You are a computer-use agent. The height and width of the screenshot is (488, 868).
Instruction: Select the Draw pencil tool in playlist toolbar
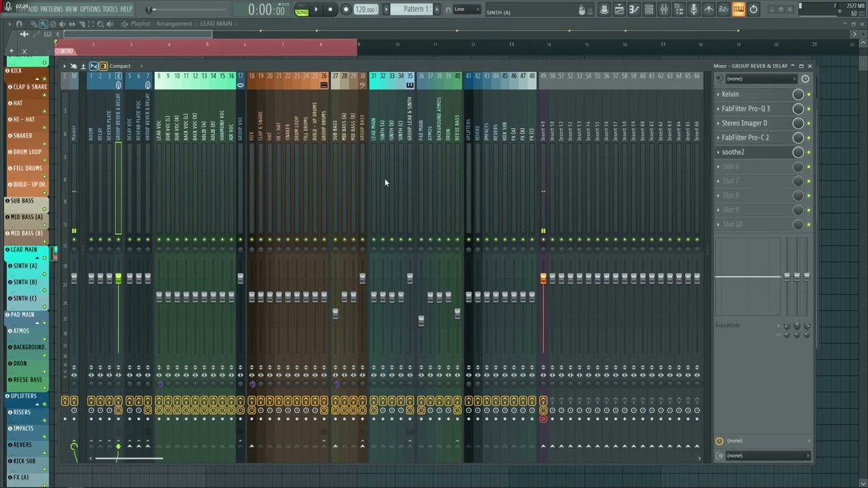(x=35, y=24)
